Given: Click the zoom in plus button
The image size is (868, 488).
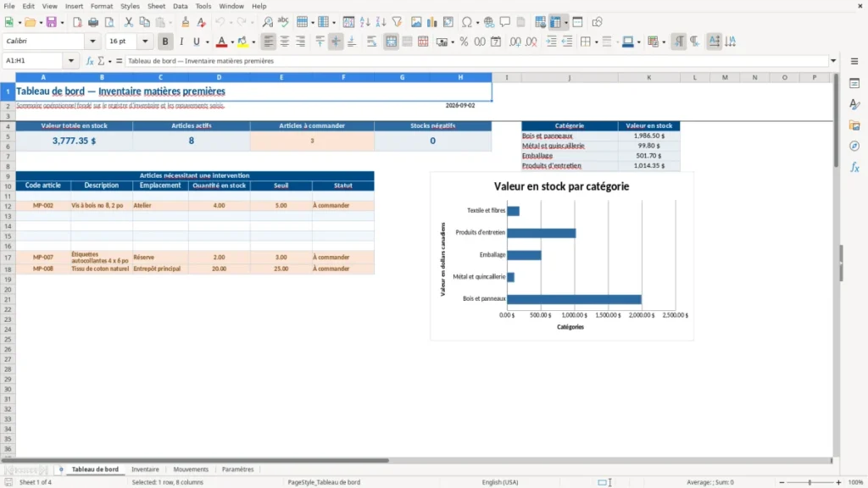Looking at the screenshot, I should (x=838, y=482).
